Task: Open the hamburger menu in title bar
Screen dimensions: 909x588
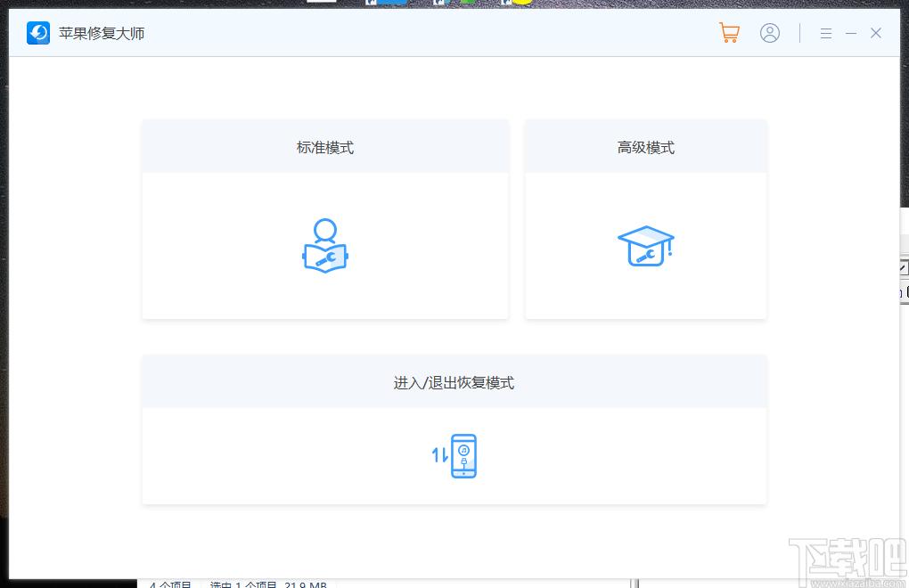Action: 826,34
